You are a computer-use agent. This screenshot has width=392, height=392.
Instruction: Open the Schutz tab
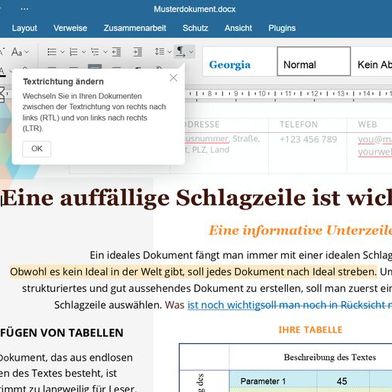195,28
